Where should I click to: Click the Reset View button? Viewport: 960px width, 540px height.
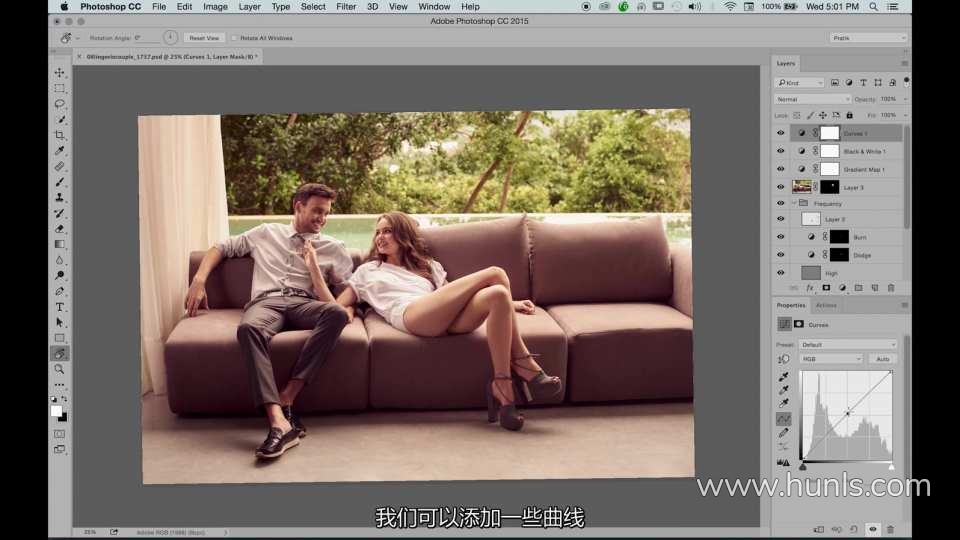coord(204,38)
